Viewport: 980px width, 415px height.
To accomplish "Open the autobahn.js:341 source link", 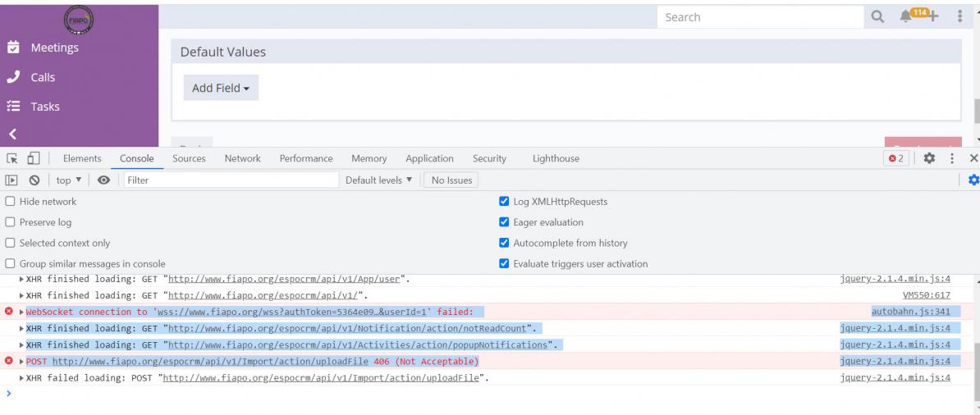I will click(x=910, y=312).
